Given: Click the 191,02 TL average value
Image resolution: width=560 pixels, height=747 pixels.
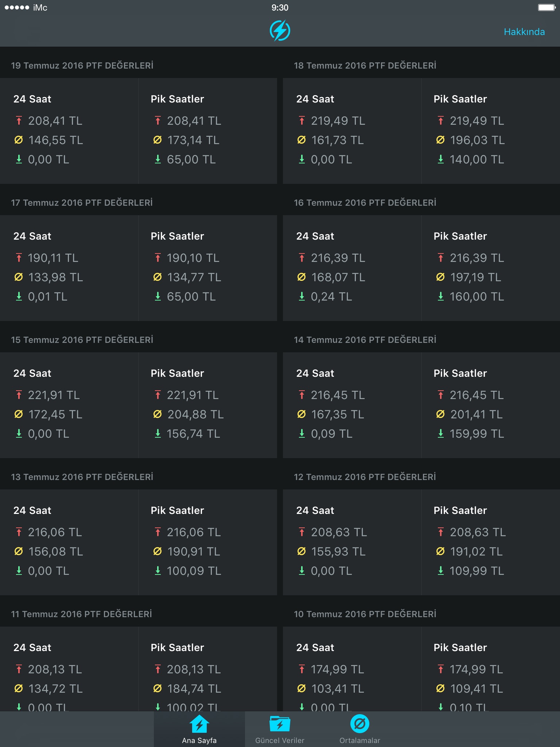Looking at the screenshot, I should click(x=476, y=551).
